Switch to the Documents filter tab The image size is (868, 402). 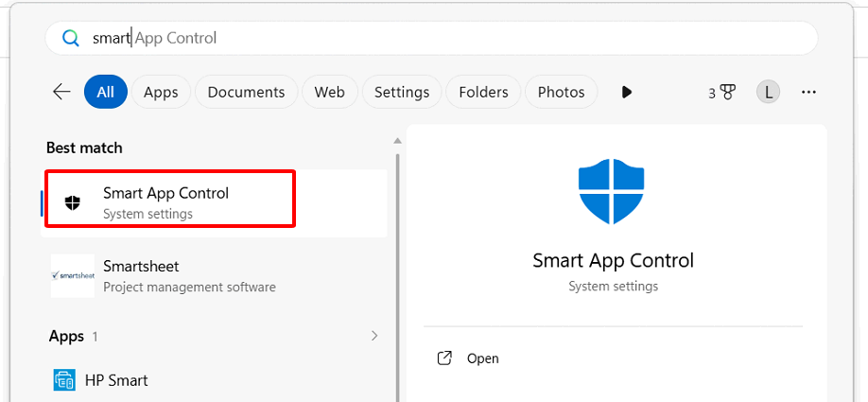[x=247, y=92]
